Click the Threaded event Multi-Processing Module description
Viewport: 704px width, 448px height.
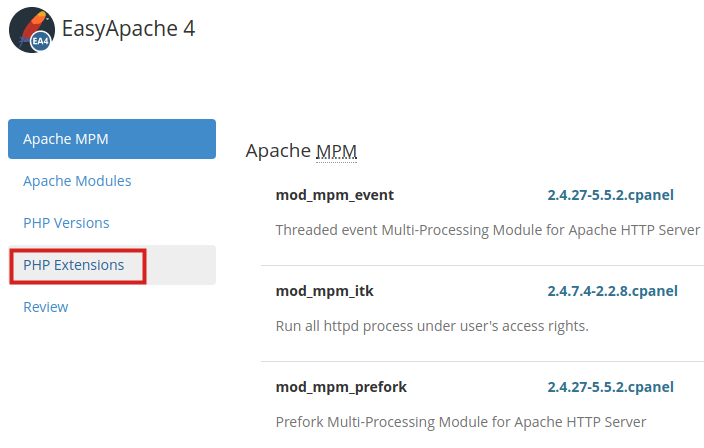[487, 230]
